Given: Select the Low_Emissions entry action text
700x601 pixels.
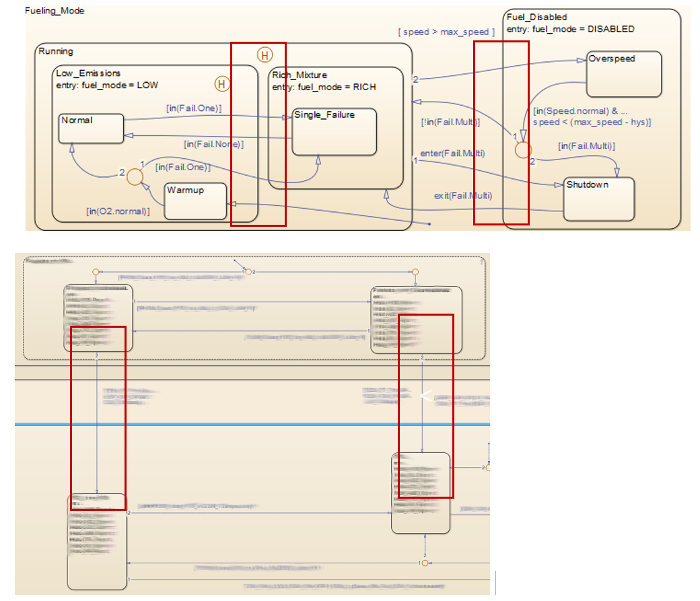Looking at the screenshot, I should (107, 85).
